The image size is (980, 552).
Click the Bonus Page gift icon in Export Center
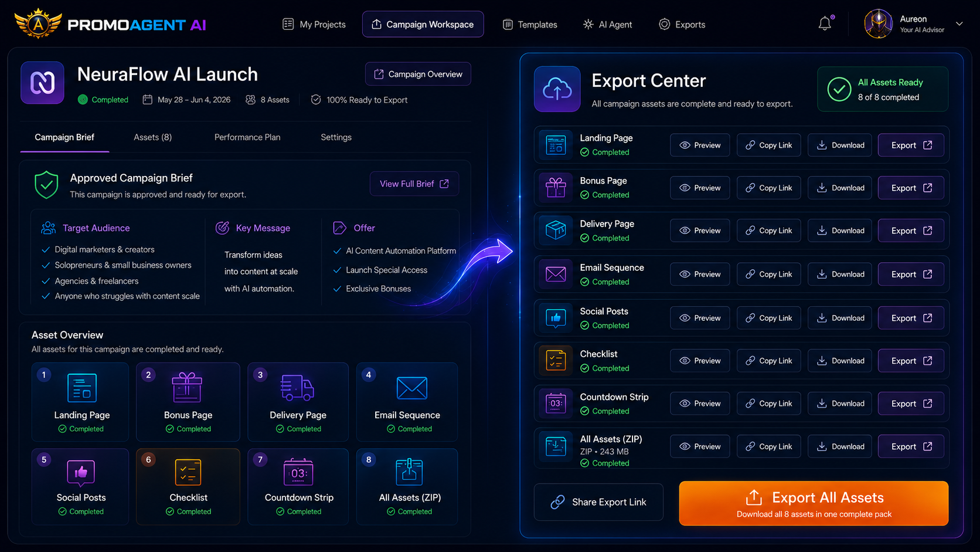point(556,188)
